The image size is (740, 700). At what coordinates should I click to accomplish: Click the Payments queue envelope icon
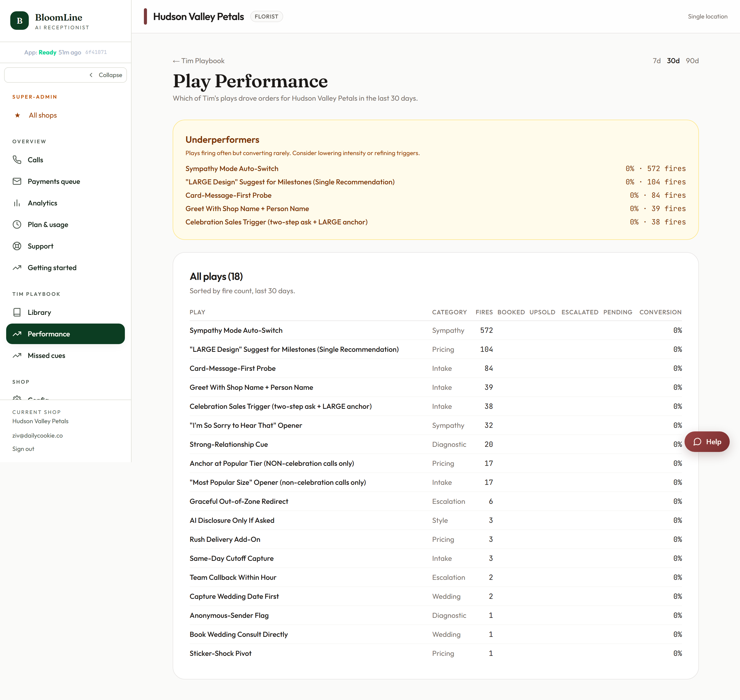(x=17, y=181)
